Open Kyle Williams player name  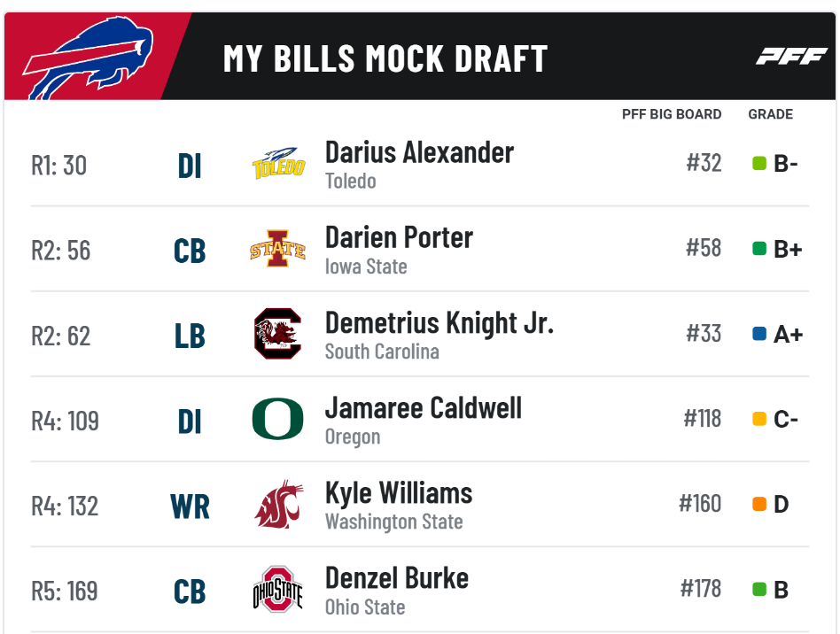point(399,492)
